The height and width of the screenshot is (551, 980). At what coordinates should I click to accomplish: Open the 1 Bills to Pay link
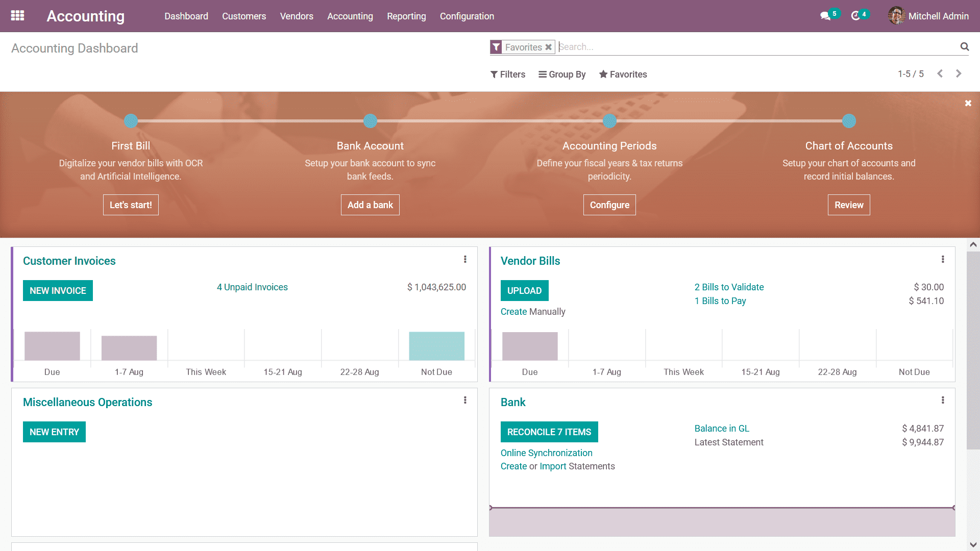pos(720,301)
